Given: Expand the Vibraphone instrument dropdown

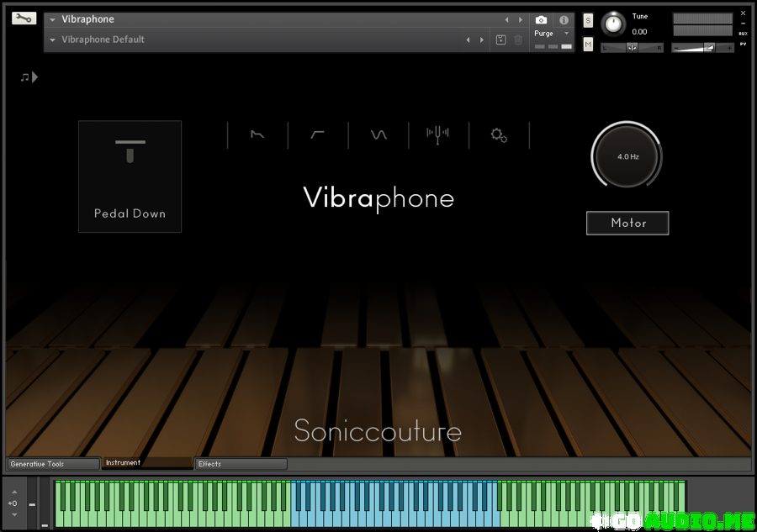Looking at the screenshot, I should (53, 19).
